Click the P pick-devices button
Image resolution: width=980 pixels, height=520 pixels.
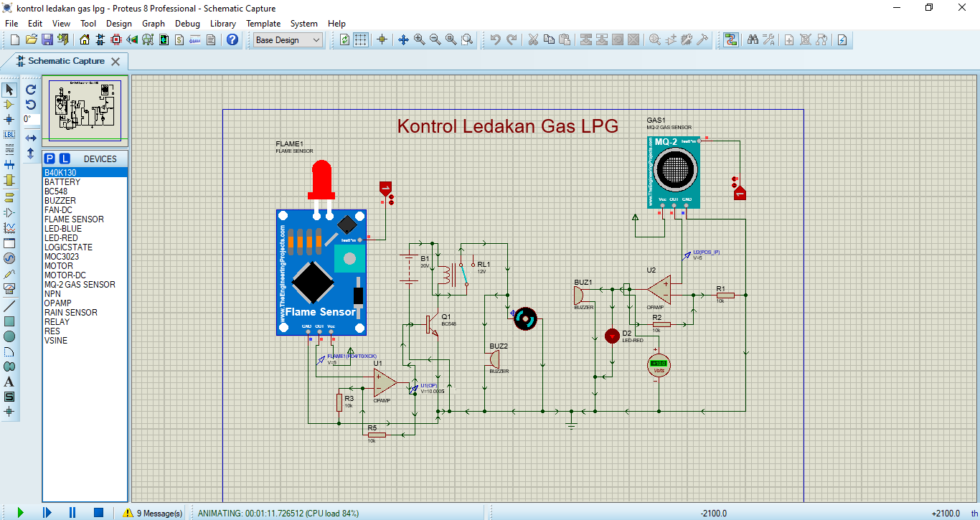click(49, 158)
